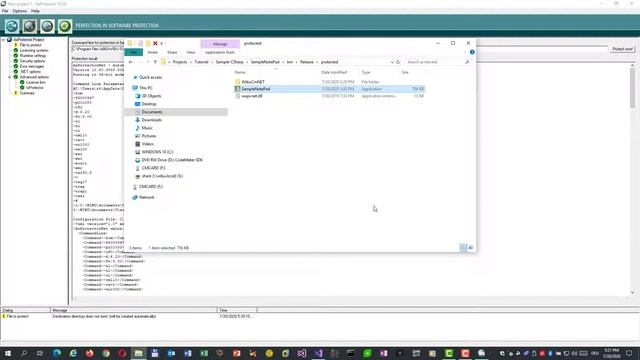
Task: Collapse the AxProtector Project root node
Action: pyautogui.click(x=4, y=40)
